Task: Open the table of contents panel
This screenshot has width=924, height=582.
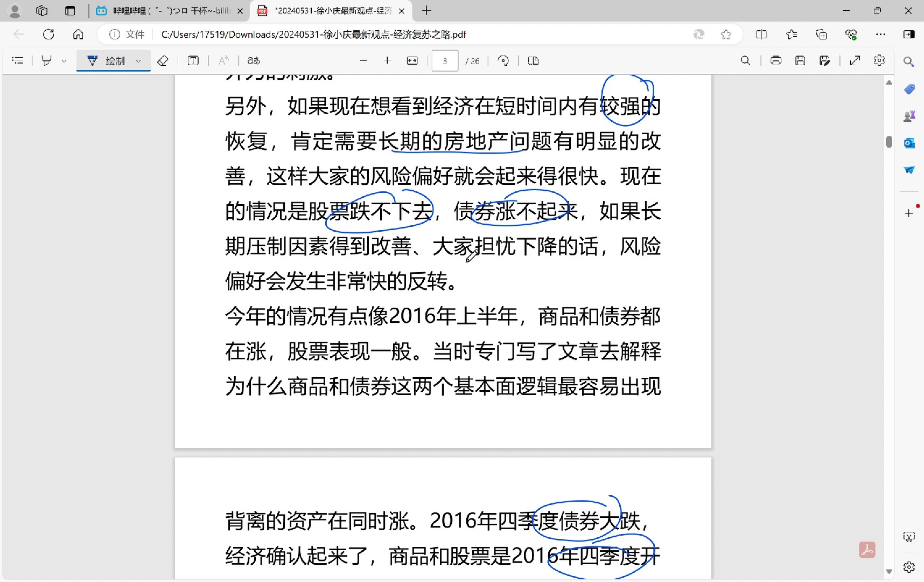Action: pyautogui.click(x=18, y=60)
